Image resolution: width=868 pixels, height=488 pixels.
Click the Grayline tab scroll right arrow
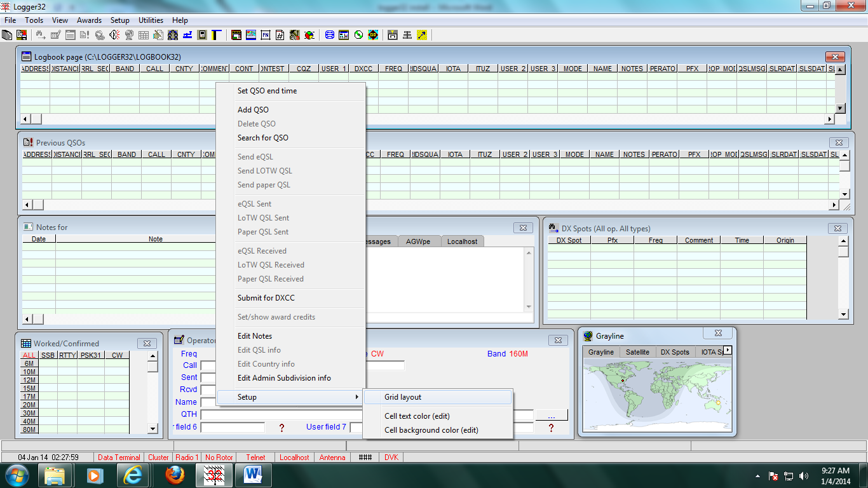(728, 350)
